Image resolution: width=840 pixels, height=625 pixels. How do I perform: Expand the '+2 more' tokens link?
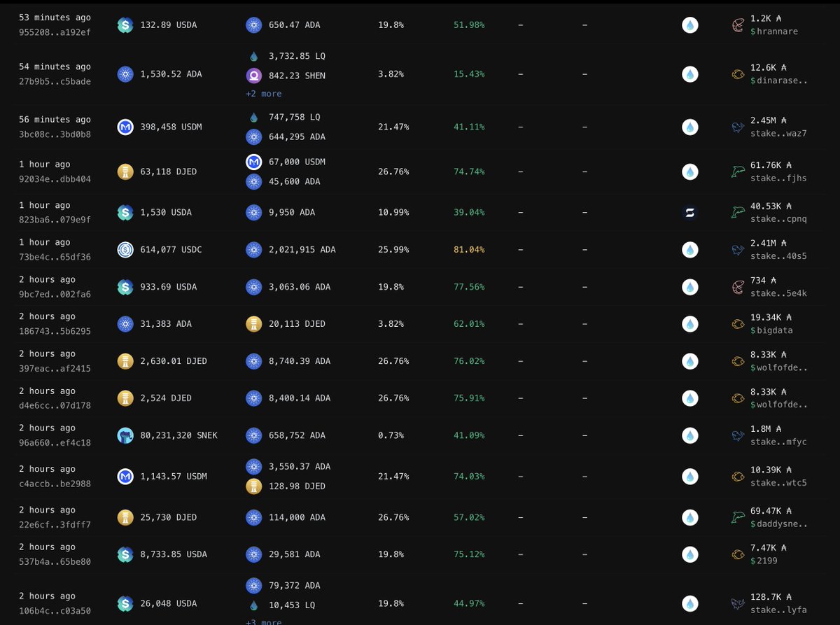pyautogui.click(x=264, y=94)
